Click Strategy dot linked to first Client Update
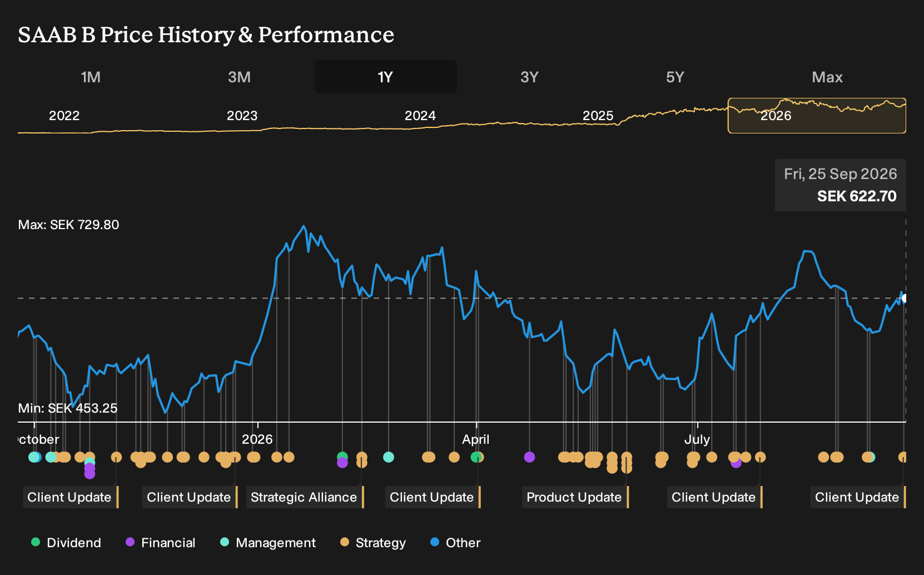The image size is (924, 575). [116, 457]
